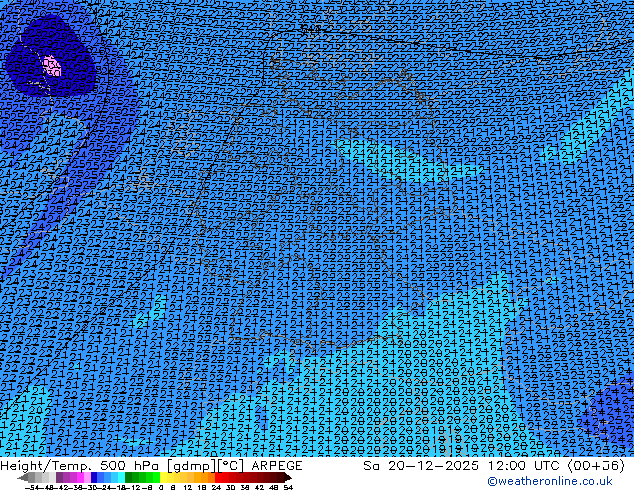Click the 'ARPEGE' model name label
Screen dimensions: 634x490
(x=277, y=466)
